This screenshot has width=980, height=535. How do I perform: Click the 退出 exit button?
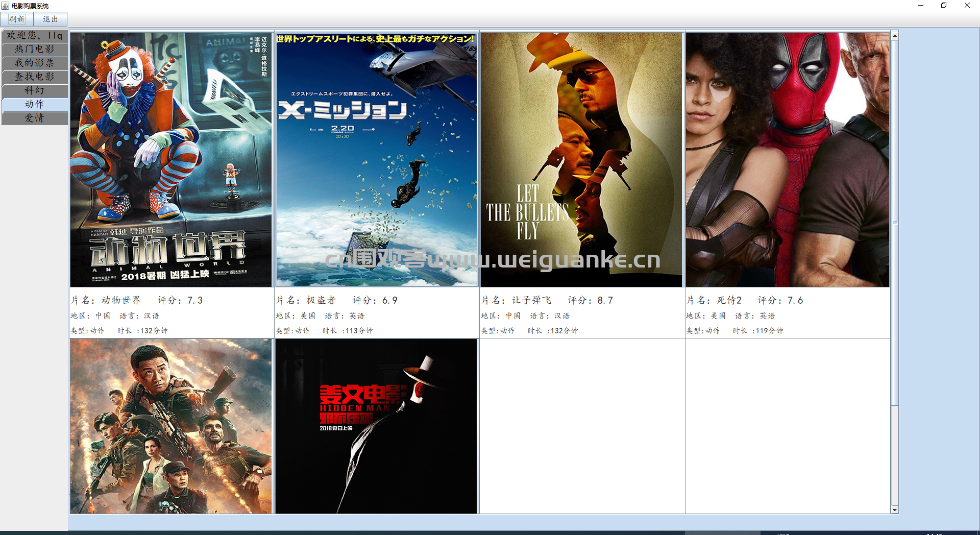point(51,19)
